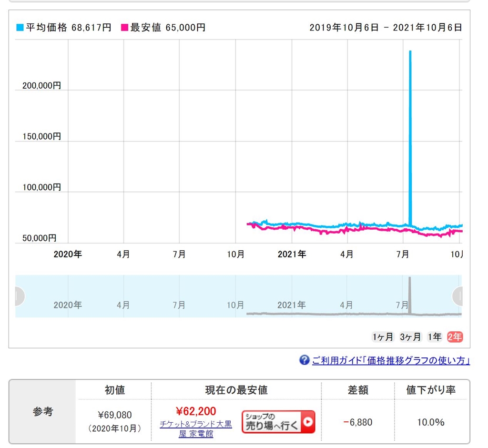Click the left handle of range slider
This screenshot has width=488, height=448.
20,296
